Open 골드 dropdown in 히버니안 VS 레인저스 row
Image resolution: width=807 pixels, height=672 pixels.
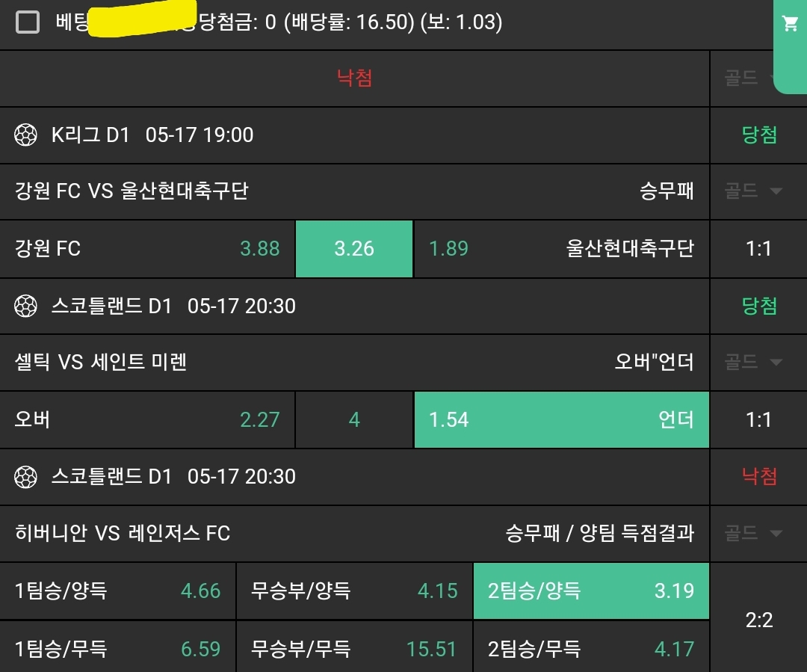[x=753, y=534]
